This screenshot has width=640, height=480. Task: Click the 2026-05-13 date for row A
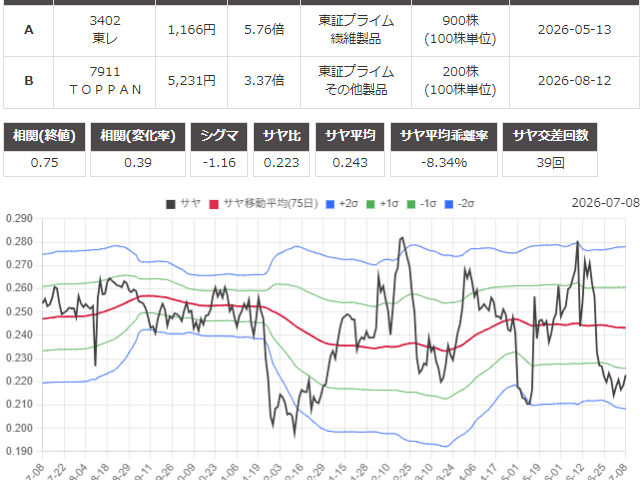click(x=574, y=30)
